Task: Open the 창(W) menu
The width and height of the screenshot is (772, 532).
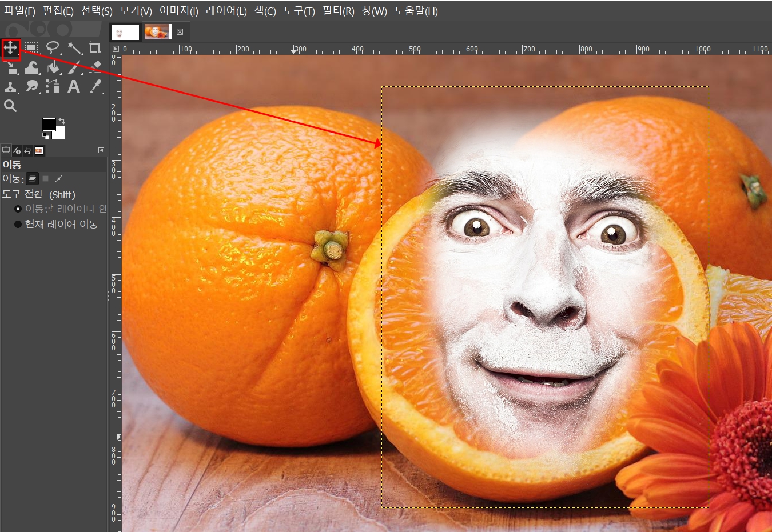Action: (x=374, y=11)
